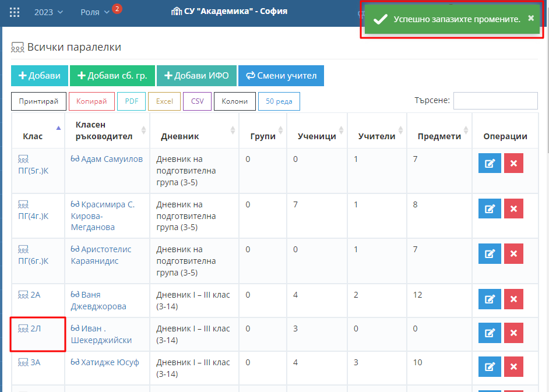Open class link 2Л

tap(35, 329)
